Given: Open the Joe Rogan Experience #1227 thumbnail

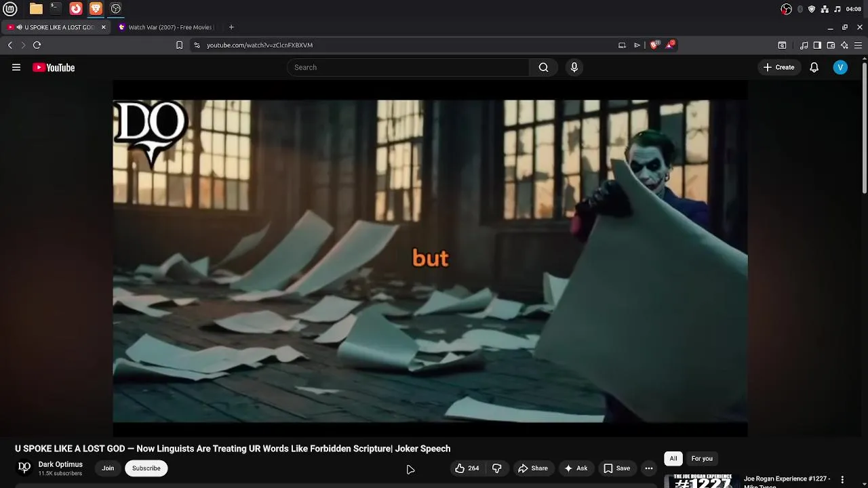Looking at the screenshot, I should point(701,481).
